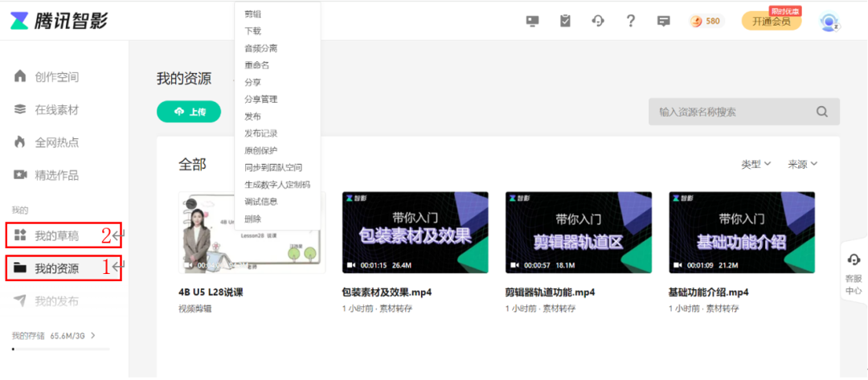Open 在线素材 in sidebar
Screen dimensions: 868x380
(x=56, y=109)
